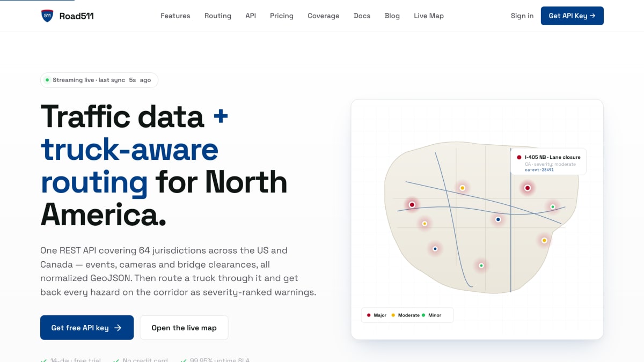This screenshot has height=362, width=644.
Task: Click the green marker near the map's bottom
Action: pos(481,265)
